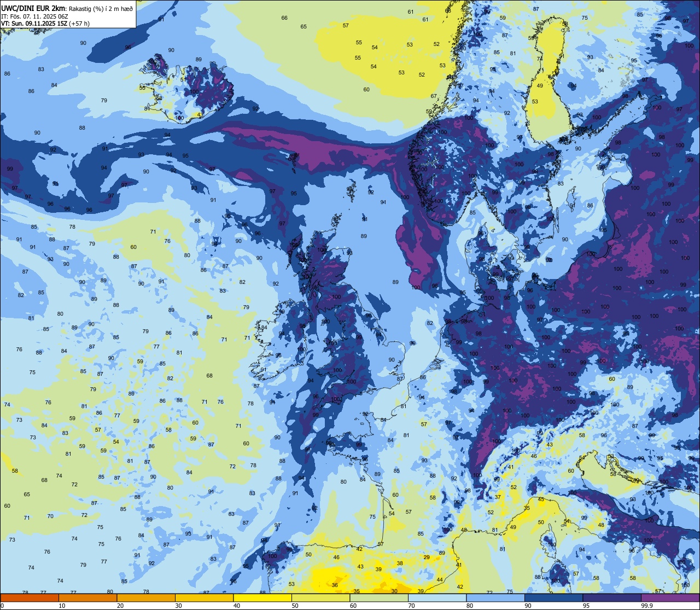The width and height of the screenshot is (700, 610).
Task: Click the 0–10 dark orange legend swatch
Action: (30, 598)
